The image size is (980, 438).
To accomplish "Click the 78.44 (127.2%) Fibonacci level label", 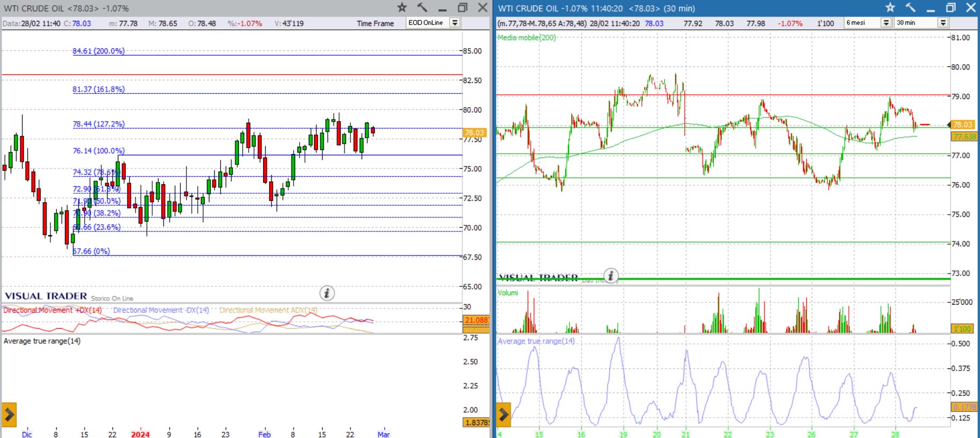I will coord(99,124).
